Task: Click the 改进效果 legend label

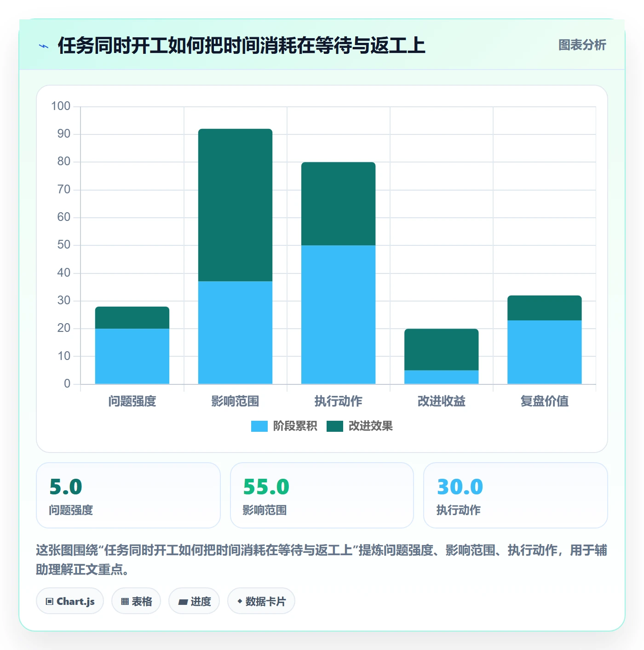Action: [370, 426]
